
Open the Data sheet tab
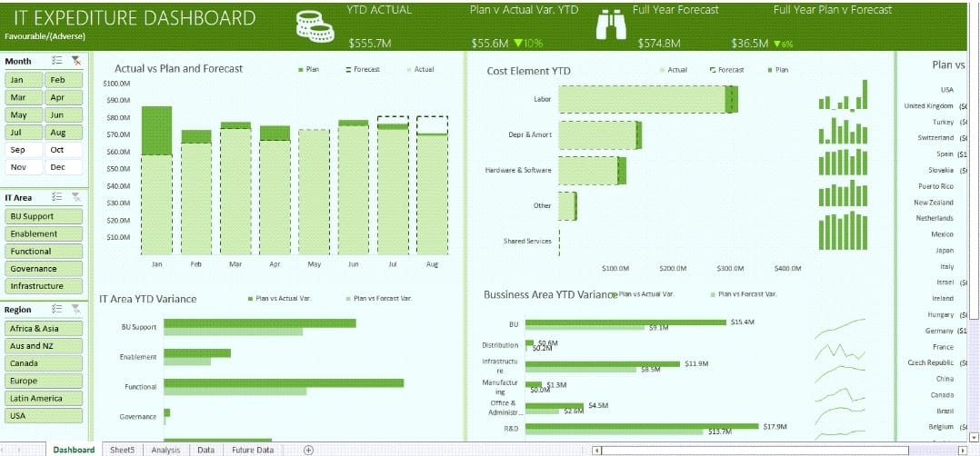tap(205, 450)
